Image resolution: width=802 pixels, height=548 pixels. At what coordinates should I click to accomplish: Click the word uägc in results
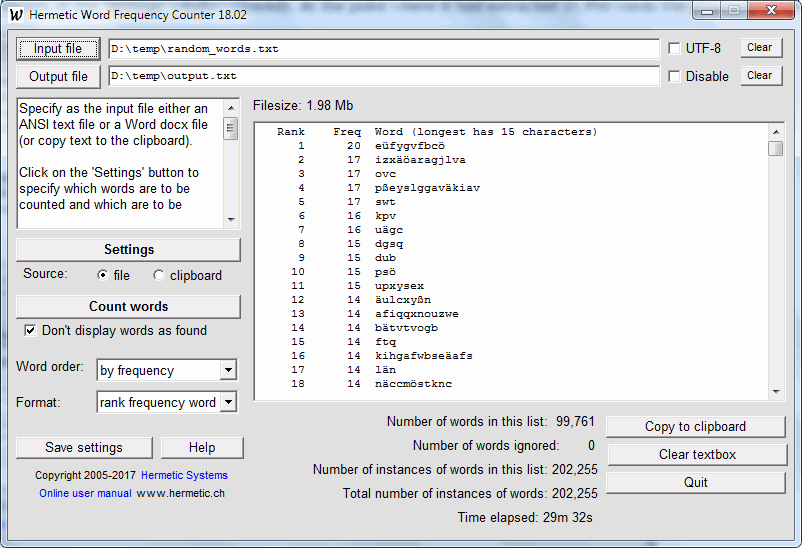[389, 230]
